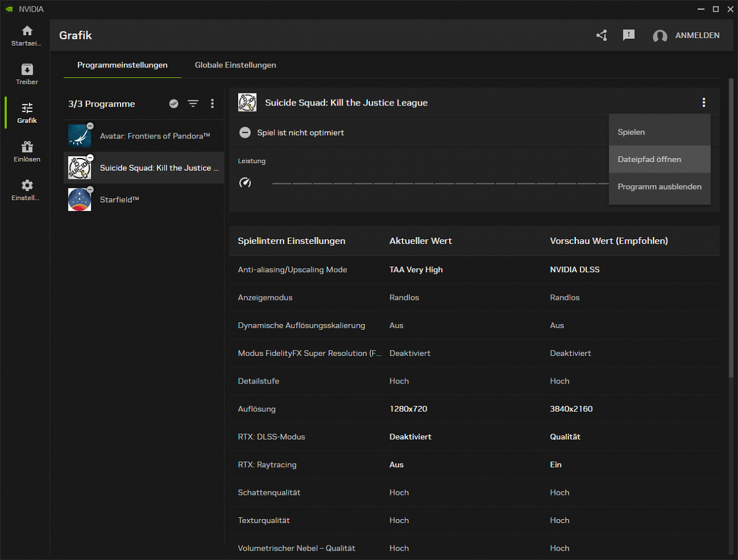The width and height of the screenshot is (738, 560).
Task: Click the '3840x2160' recommended resolution value
Action: click(x=571, y=409)
